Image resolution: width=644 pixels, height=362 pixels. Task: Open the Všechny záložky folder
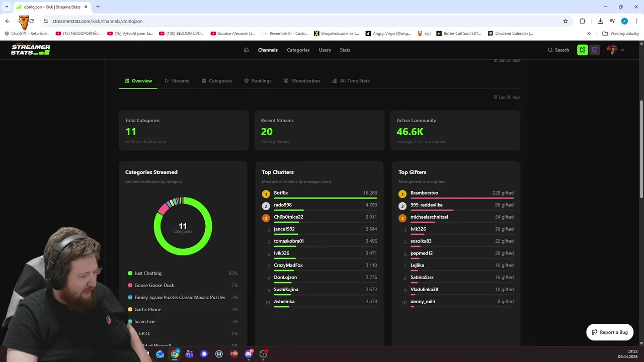coord(620,34)
